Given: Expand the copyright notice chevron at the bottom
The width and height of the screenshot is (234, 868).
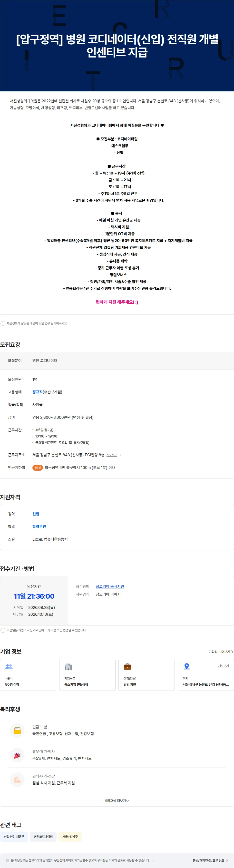Looking at the screenshot, I should pos(152,860).
